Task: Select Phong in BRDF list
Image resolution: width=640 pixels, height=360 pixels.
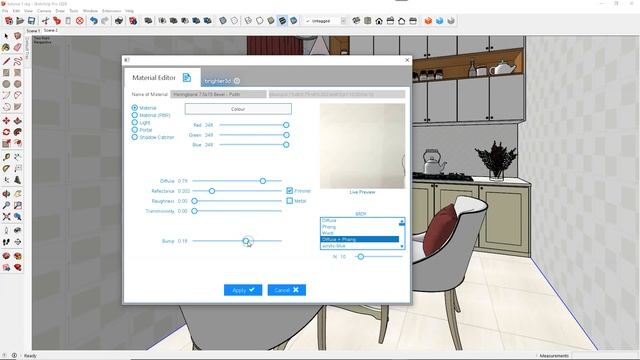Action: [x=360, y=227]
